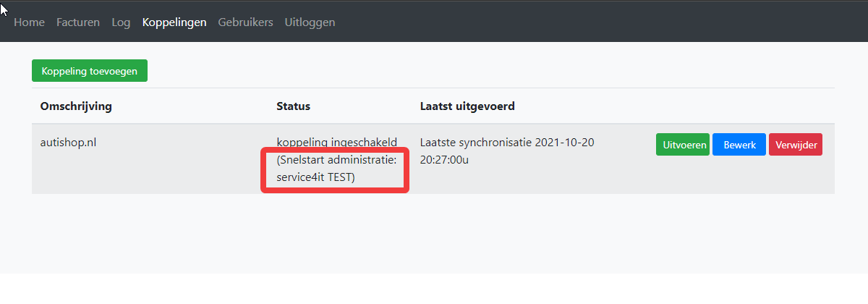The image size is (868, 304).
Task: Click the Laatst uitgevoerd column header
Action: coord(467,106)
